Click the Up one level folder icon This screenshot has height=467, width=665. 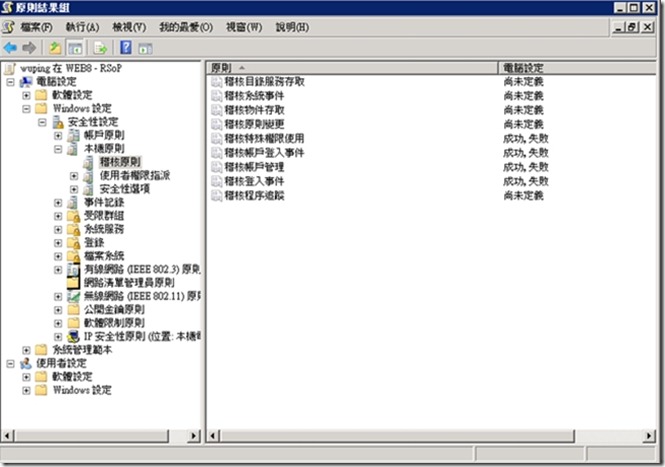pos(55,46)
